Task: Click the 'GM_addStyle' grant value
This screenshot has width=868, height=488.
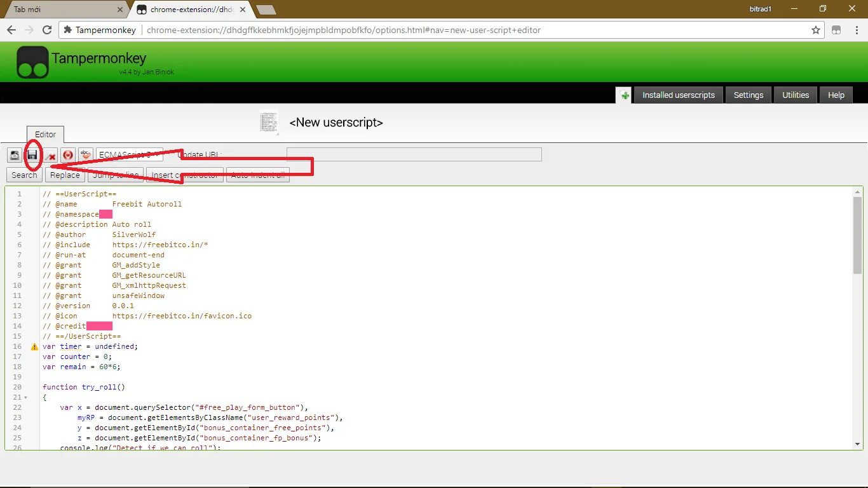Action: click(136, 265)
